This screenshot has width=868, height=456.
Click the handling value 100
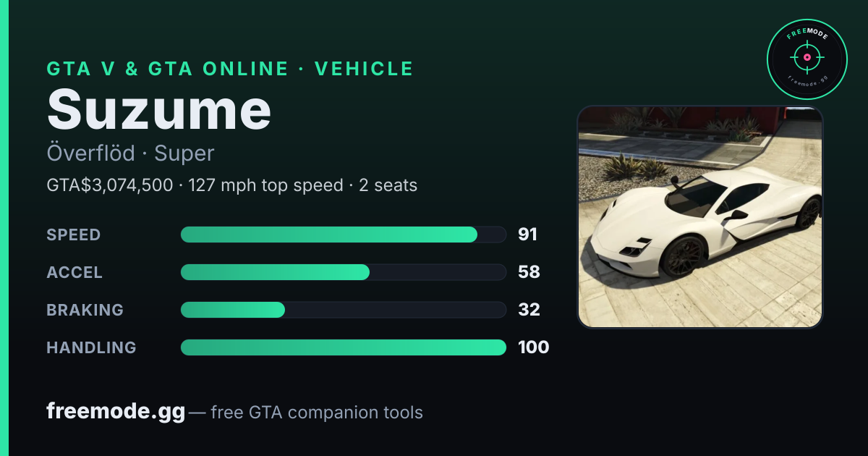(533, 347)
